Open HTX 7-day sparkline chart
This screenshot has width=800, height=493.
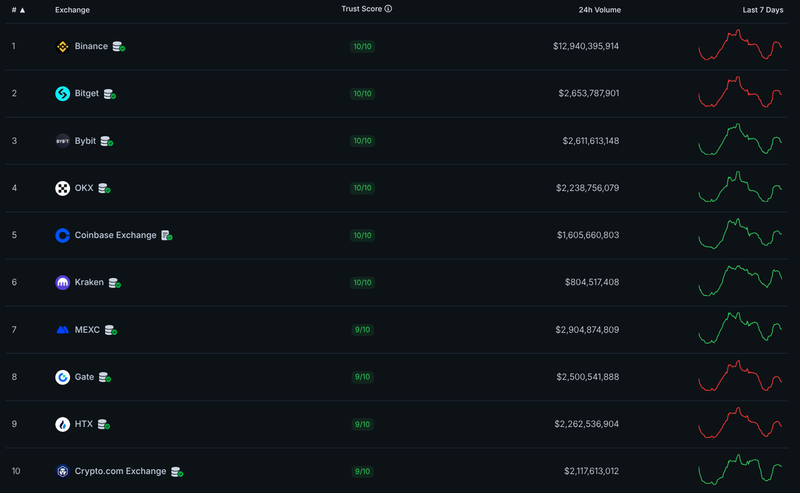[740, 423]
